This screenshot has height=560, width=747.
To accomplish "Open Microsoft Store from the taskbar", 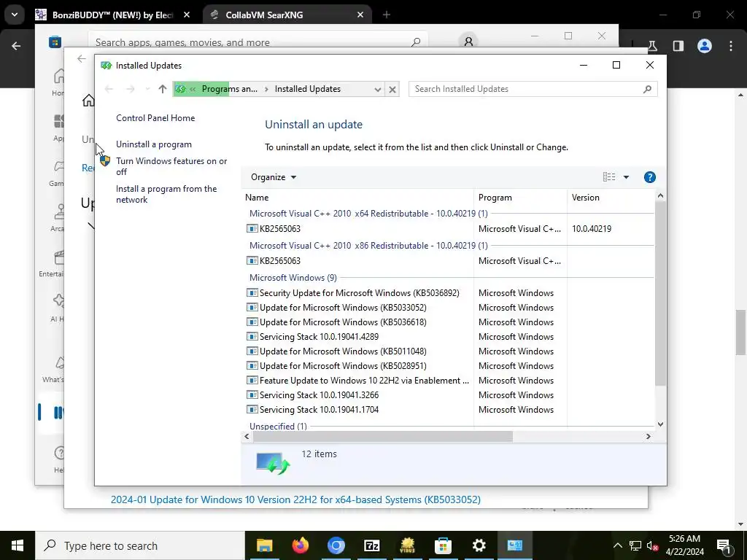I will click(x=443, y=545).
